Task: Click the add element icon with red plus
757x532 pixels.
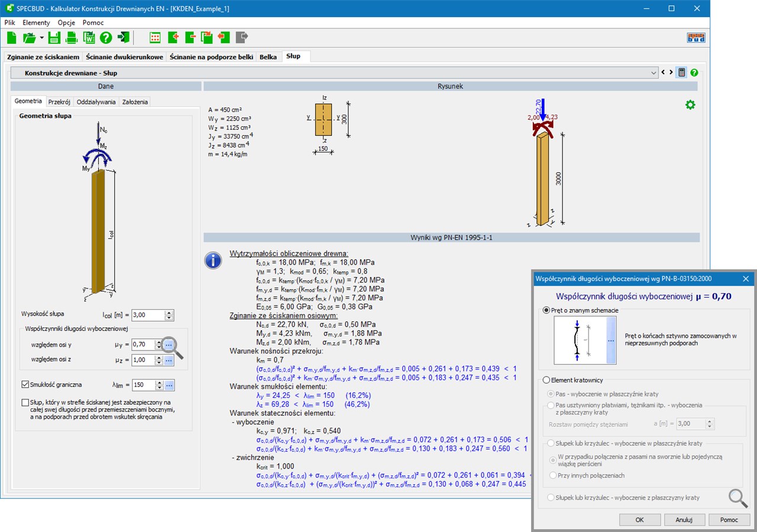Action: pyautogui.click(x=173, y=38)
